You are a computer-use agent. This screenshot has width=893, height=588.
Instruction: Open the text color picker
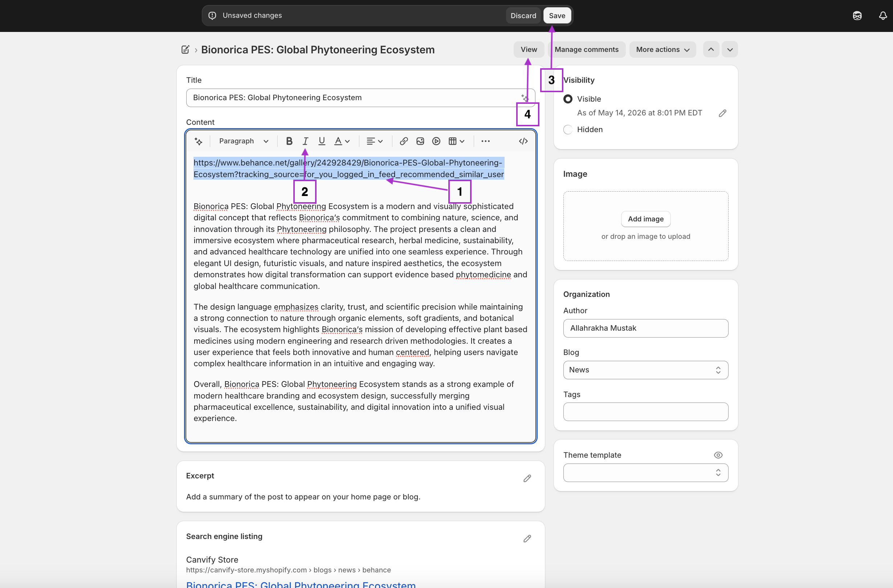click(342, 141)
